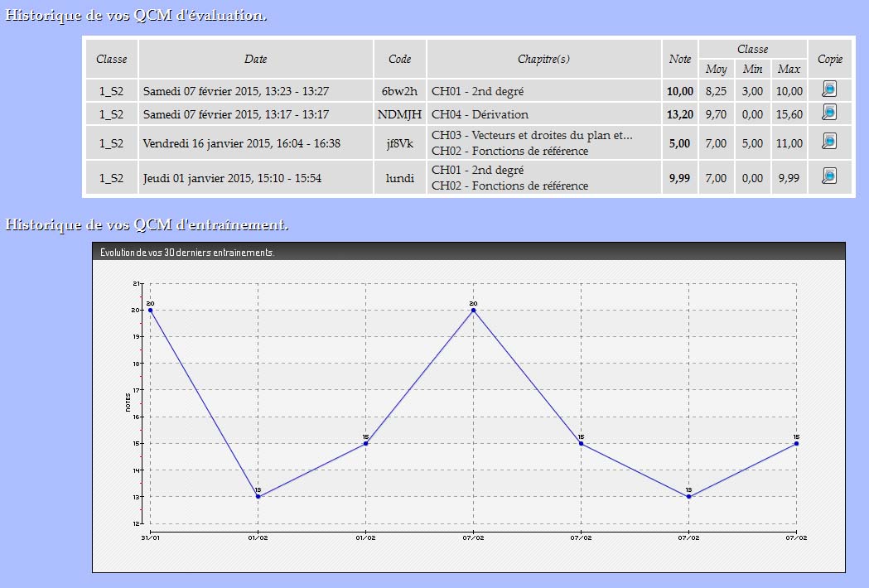
Task: Click the 'Code' column header
Action: [399, 59]
